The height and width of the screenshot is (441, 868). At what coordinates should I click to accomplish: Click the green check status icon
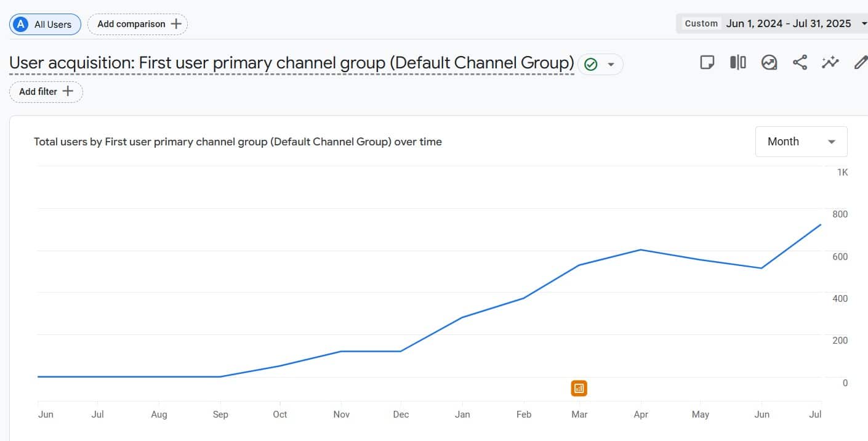591,64
